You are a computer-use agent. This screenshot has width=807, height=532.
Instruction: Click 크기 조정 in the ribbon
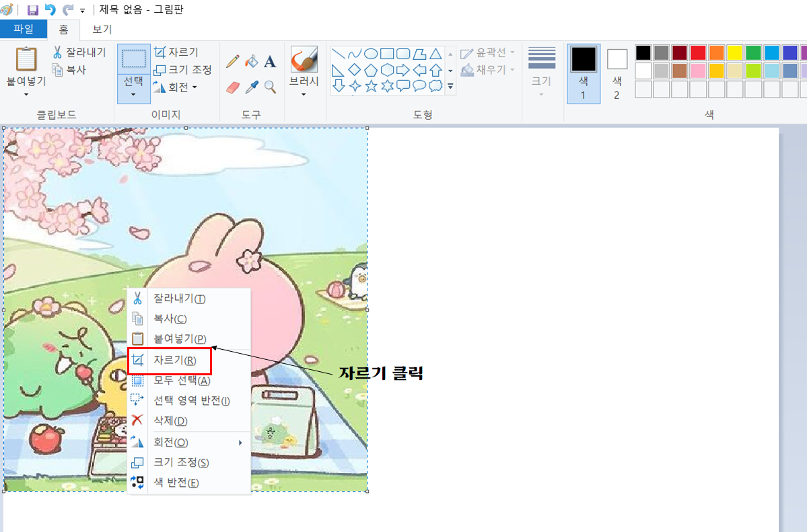pos(182,69)
